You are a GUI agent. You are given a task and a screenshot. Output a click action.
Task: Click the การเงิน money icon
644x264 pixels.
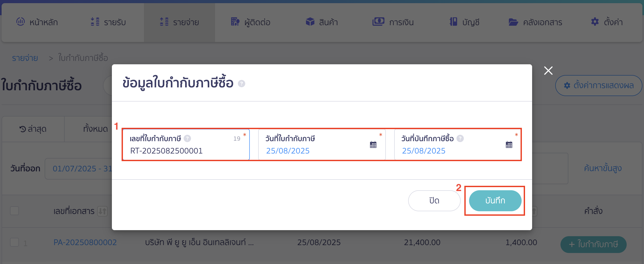(x=378, y=22)
